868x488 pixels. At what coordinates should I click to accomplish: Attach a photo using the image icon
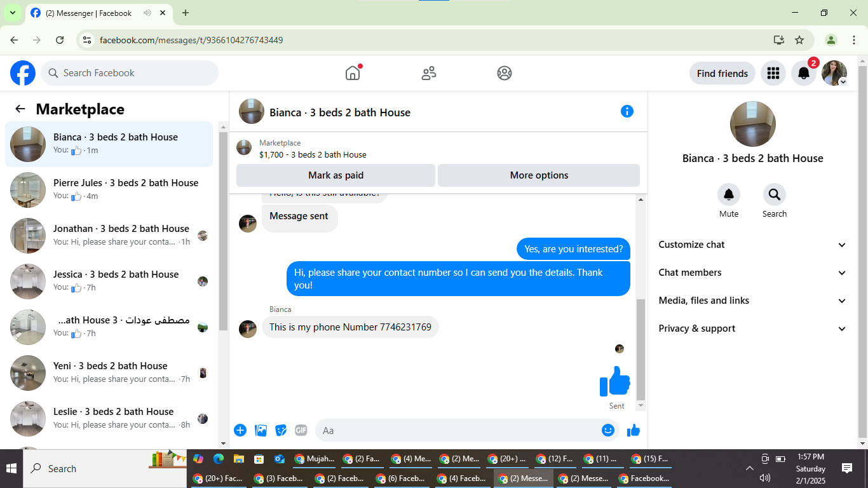pos(261,430)
